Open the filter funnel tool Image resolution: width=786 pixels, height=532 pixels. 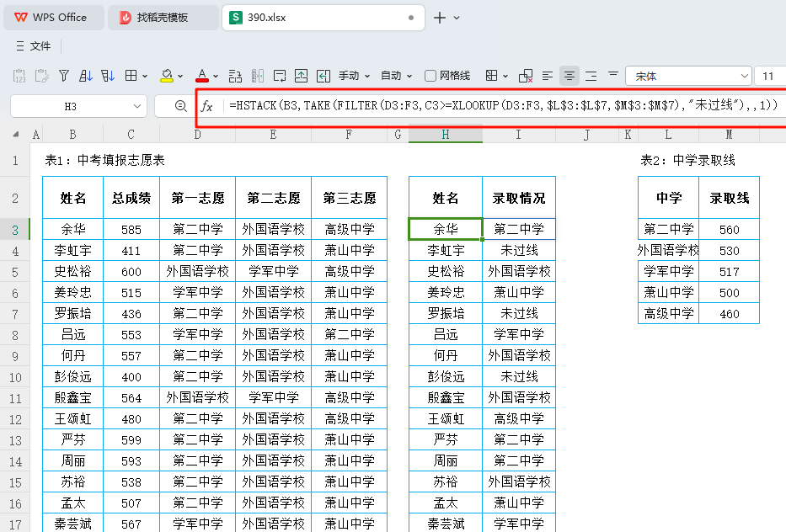pos(64,76)
